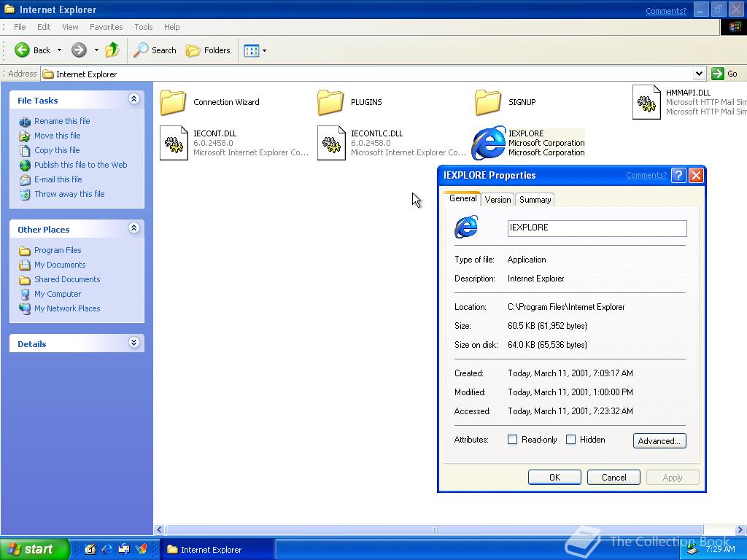
Task: Open the Connection Wizard folder icon
Action: click(173, 102)
